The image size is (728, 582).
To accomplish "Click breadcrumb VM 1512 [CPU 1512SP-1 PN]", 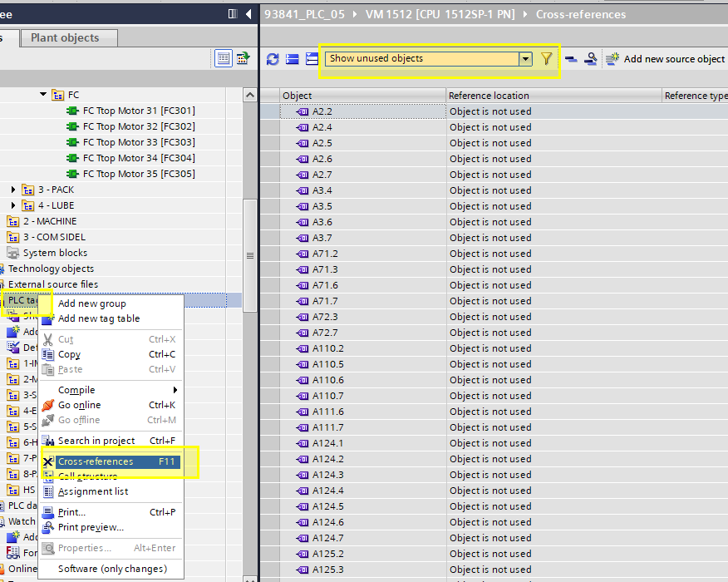I will [440, 14].
